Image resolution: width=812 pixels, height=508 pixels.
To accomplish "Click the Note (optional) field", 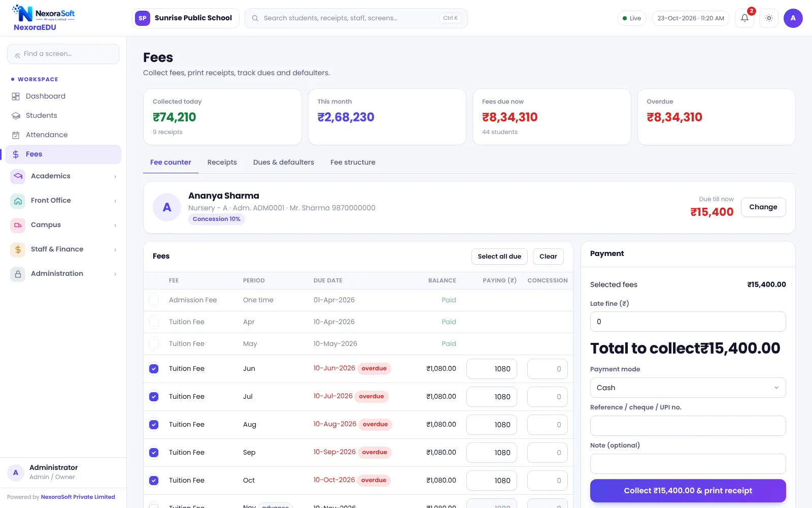I will coord(688,464).
